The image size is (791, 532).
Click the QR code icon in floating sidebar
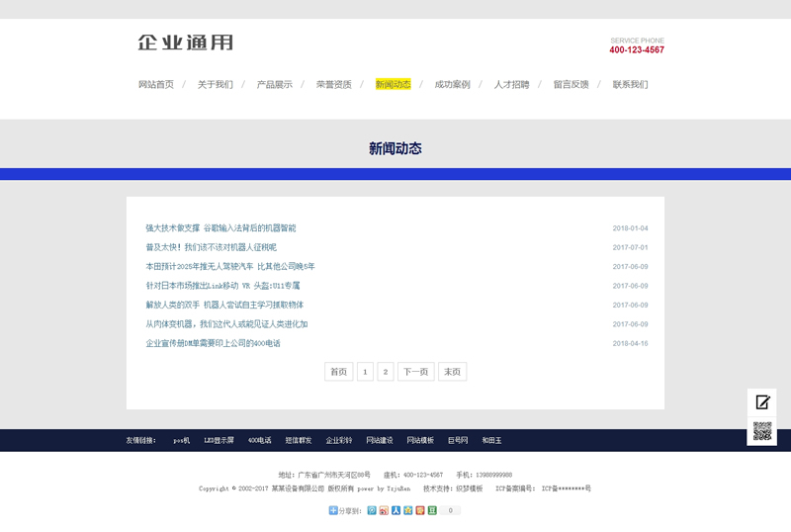point(762,430)
